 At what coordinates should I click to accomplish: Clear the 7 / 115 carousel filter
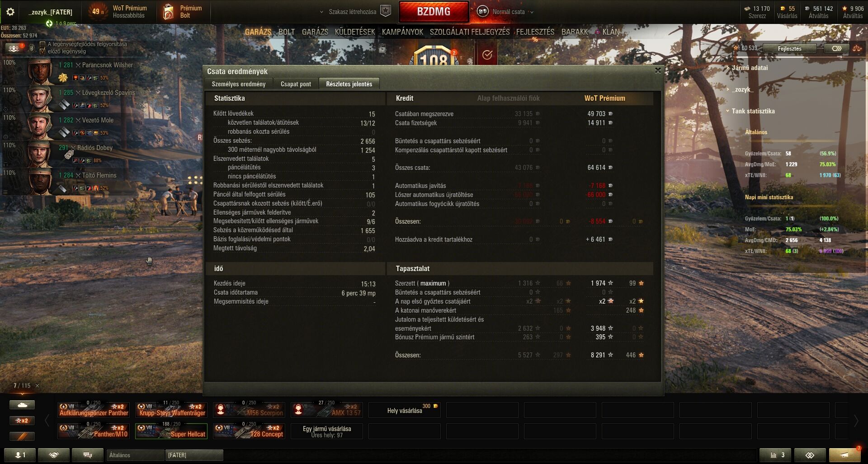[37, 385]
